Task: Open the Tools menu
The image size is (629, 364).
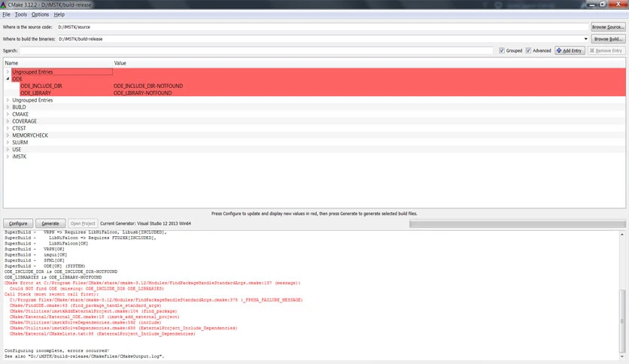Action: click(21, 14)
